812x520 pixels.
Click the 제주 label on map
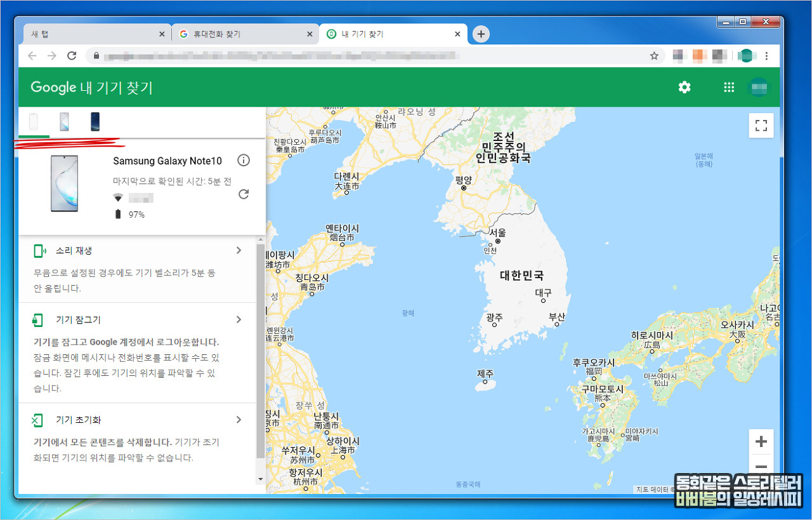[485, 373]
